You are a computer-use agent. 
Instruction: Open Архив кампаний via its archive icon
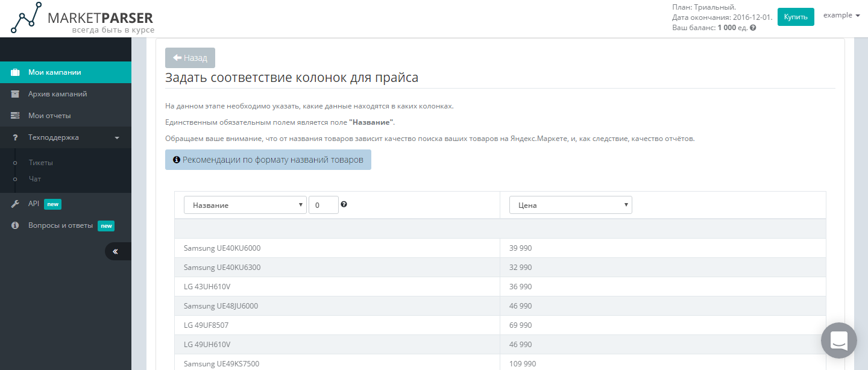15,94
